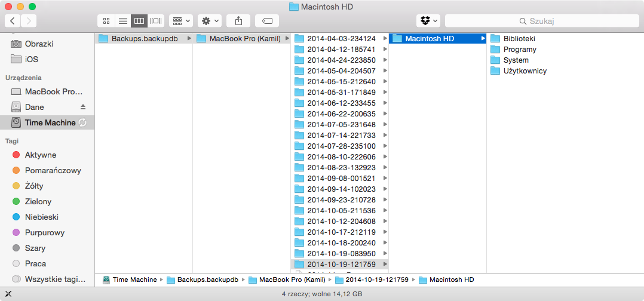This screenshot has height=301, width=644.
Task: Select the Zielony green tag
Action: click(x=47, y=202)
